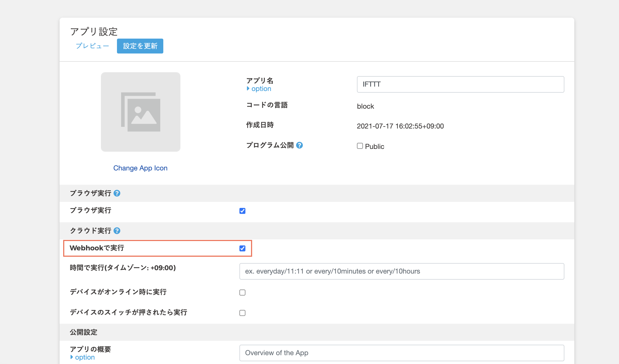This screenshot has width=619, height=364.
Task: Click the 設定を更新 button
Action: 140,46
